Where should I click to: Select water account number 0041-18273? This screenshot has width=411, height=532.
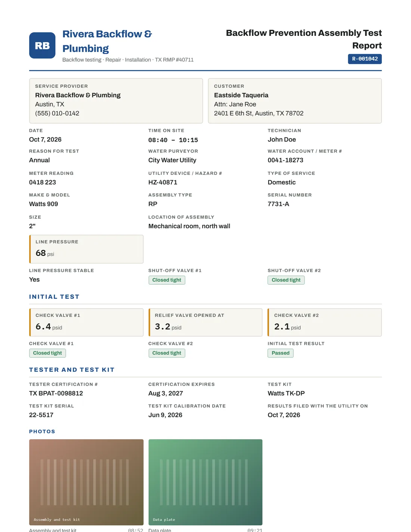coord(285,160)
